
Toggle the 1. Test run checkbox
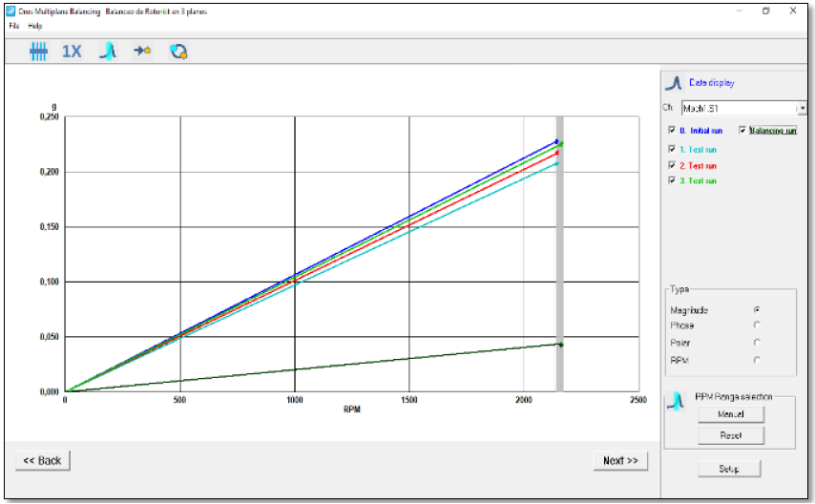[x=673, y=149]
